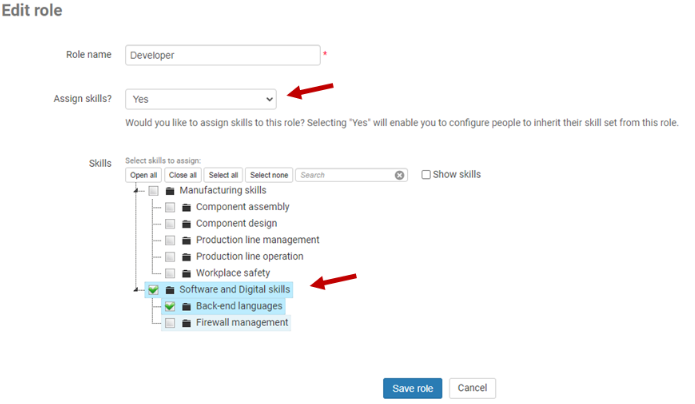This screenshot has width=695, height=404.
Task: Collapse the Software and Digital skills node
Action: pyautogui.click(x=136, y=290)
